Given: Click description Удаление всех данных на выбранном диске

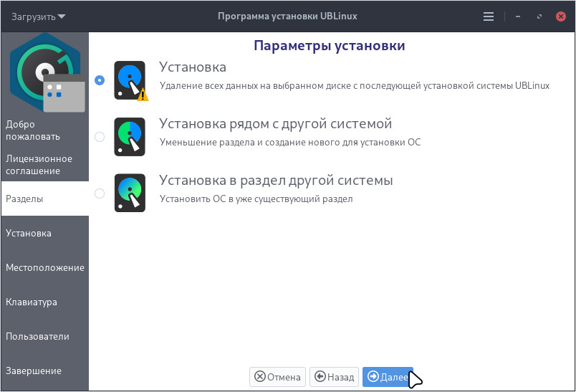Looking at the screenshot, I should point(355,86).
